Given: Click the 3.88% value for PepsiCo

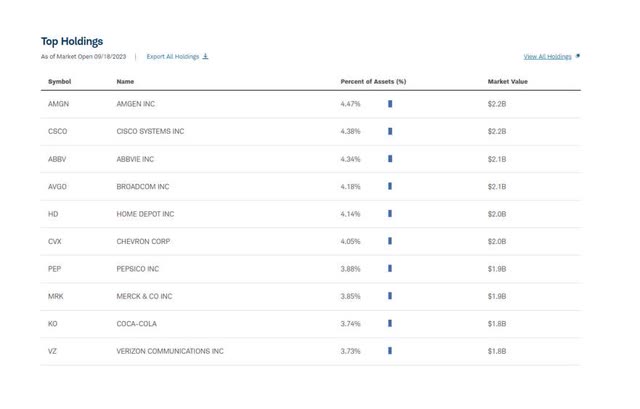Looking at the screenshot, I should coord(351,269).
